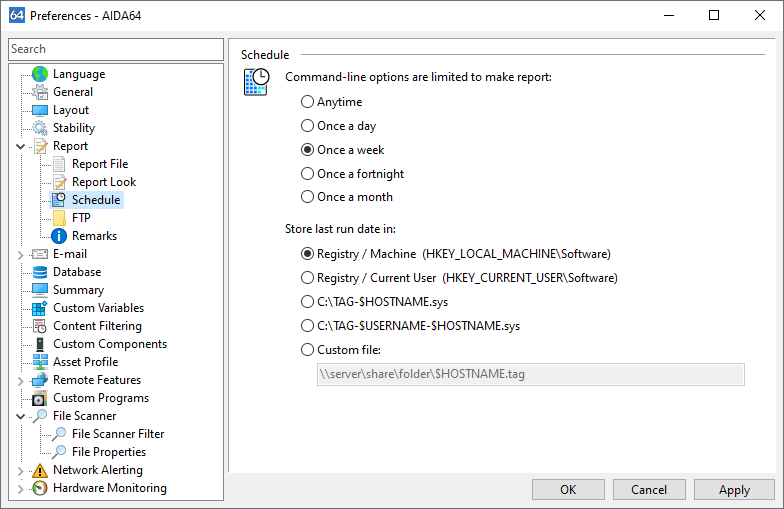Maximize the Preferences window
Viewport: 784px width, 509px height.
(x=714, y=16)
